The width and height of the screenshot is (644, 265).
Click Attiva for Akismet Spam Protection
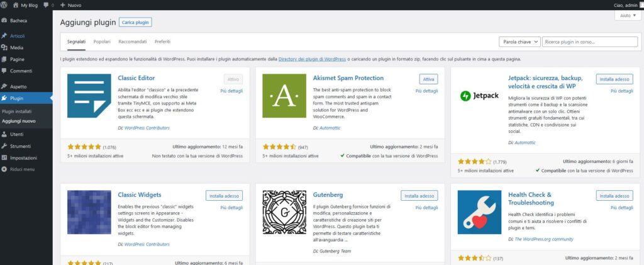tap(428, 79)
